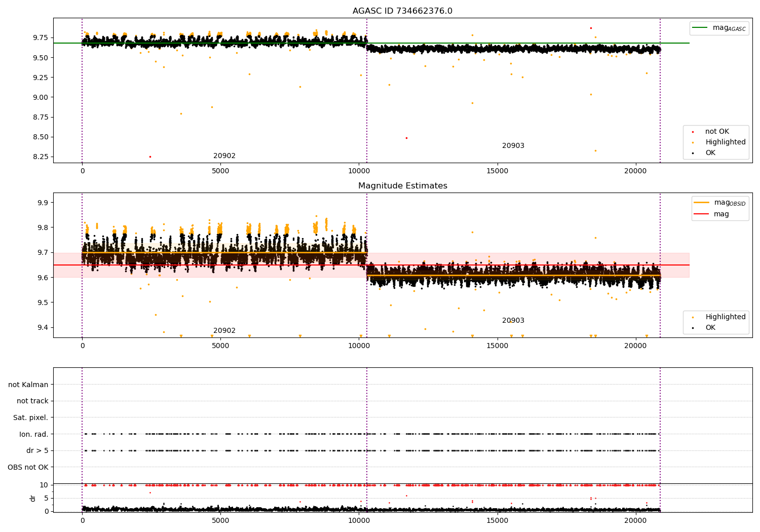Click the '20000' x-tick under the bottom dr plot

[x=635, y=520]
